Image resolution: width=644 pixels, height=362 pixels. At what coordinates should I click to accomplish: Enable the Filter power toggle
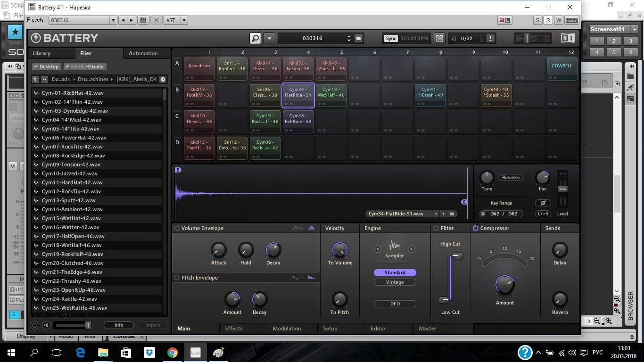[x=436, y=228]
